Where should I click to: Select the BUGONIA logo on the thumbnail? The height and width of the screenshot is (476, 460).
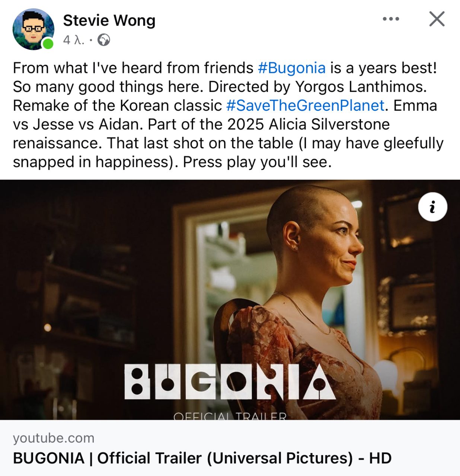[230, 382]
